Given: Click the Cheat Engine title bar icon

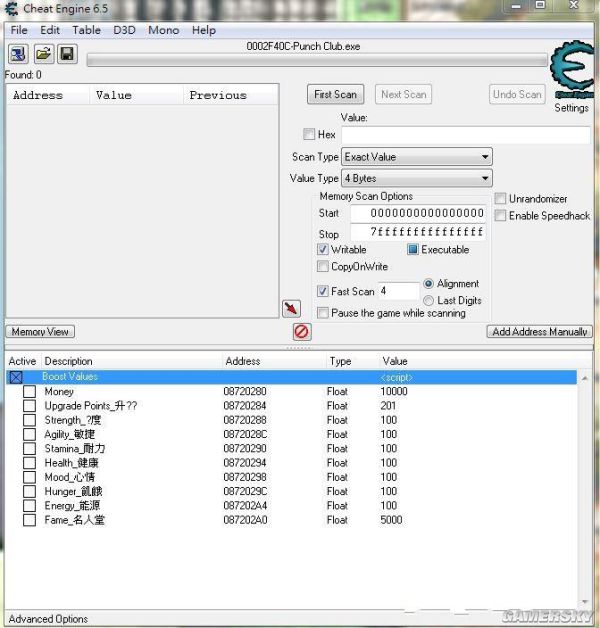Looking at the screenshot, I should (11, 9).
